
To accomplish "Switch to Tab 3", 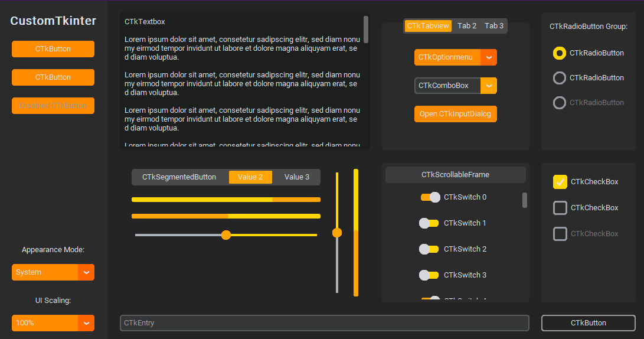I will 494,26.
